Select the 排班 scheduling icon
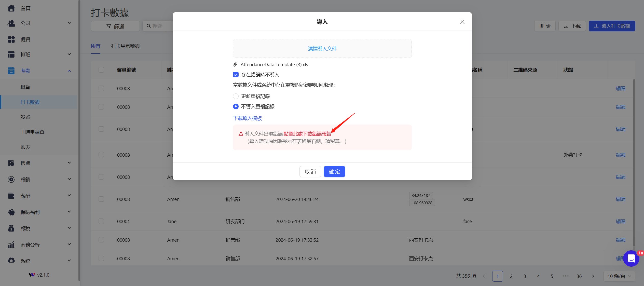Viewport: 644px width, 286px height. [x=11, y=54]
